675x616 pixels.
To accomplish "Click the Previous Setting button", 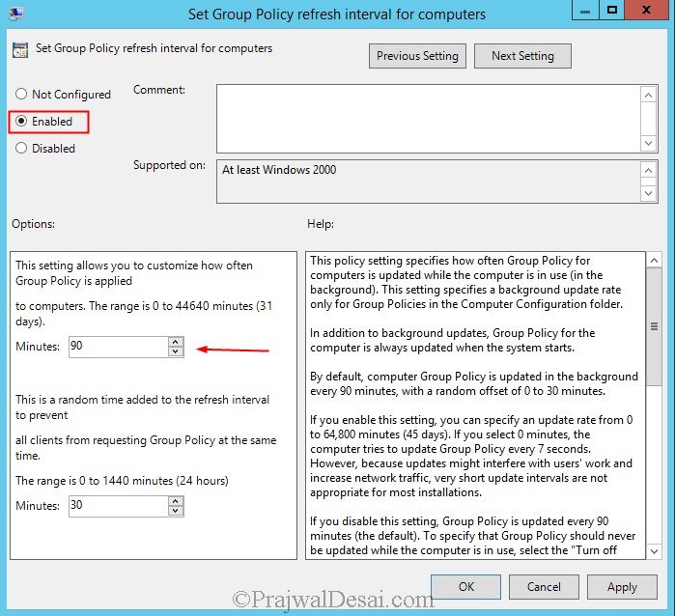I will (x=417, y=56).
